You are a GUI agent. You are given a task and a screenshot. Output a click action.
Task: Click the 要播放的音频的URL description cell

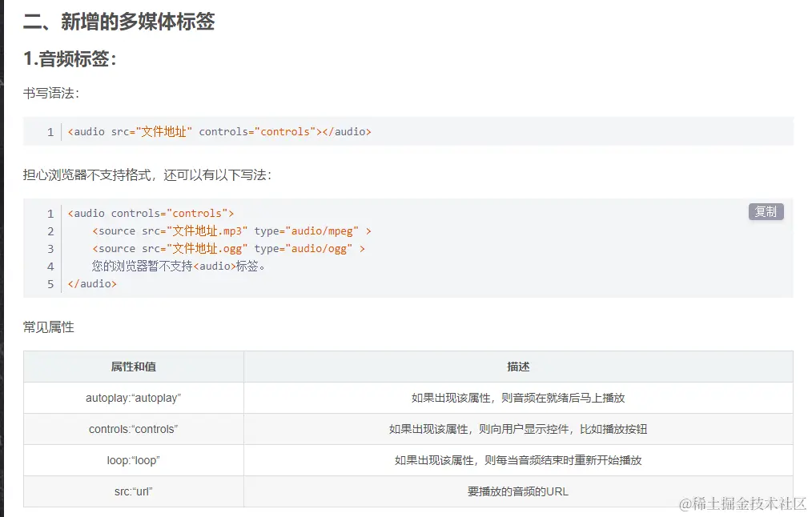click(x=518, y=491)
